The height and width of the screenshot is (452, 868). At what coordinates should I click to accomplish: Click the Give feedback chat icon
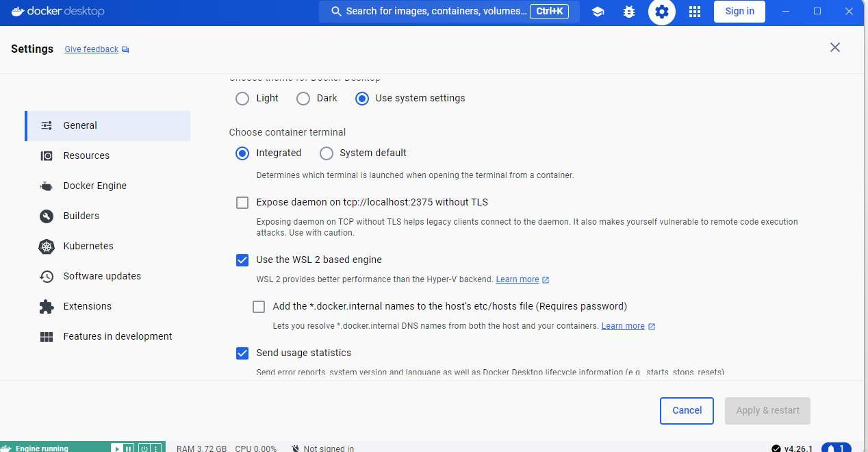125,50
